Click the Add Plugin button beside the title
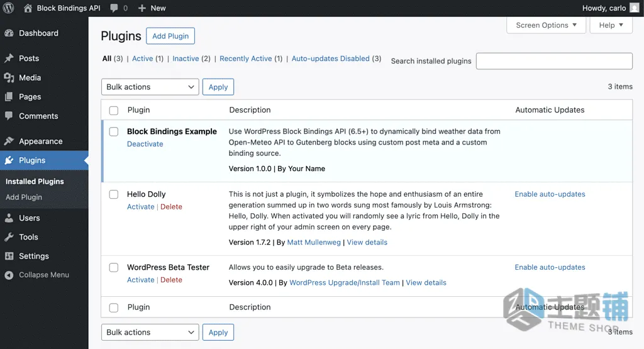 pos(170,36)
